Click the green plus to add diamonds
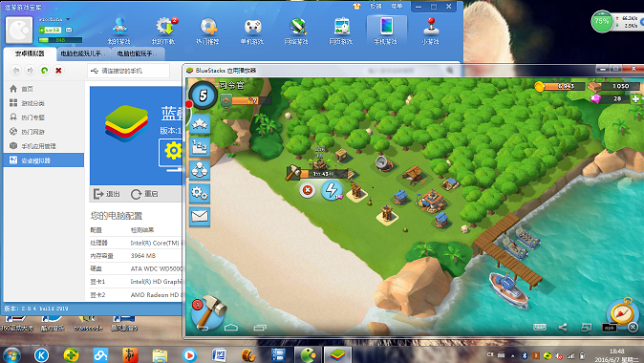 635,99
